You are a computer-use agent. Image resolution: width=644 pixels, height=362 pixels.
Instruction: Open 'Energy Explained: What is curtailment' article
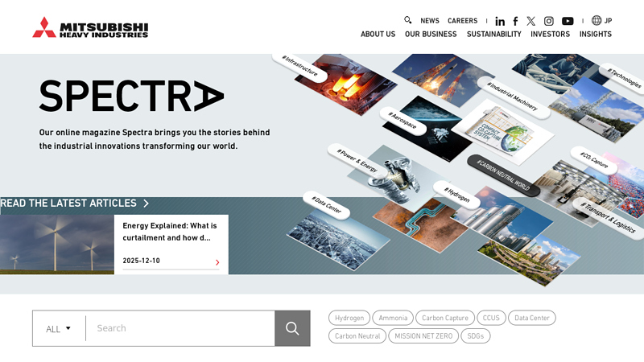point(170,232)
